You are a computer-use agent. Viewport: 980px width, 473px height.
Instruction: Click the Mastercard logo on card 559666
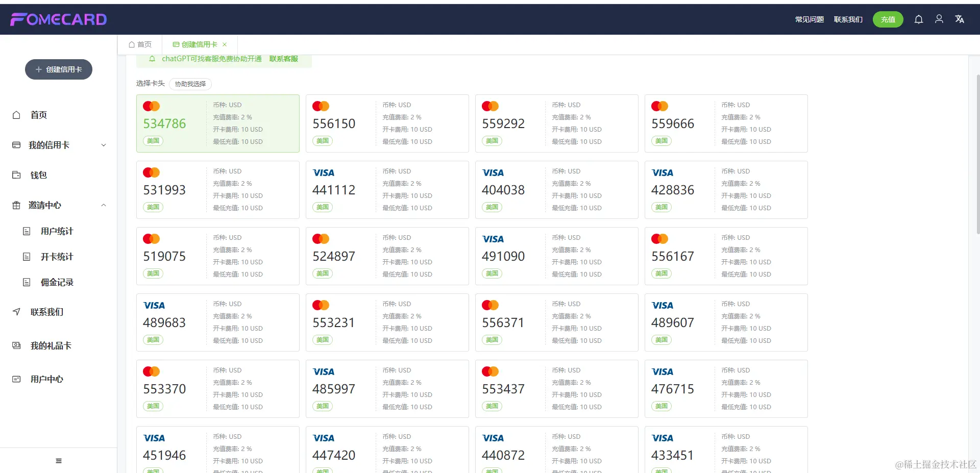[x=659, y=106]
